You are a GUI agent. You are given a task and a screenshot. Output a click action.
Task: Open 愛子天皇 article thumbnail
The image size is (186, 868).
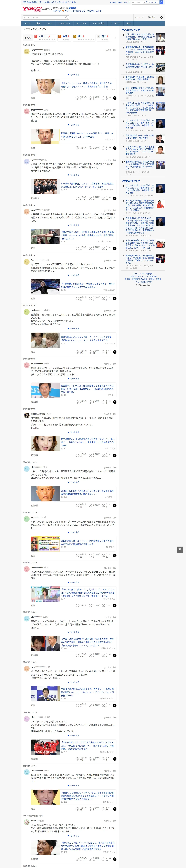45,187
